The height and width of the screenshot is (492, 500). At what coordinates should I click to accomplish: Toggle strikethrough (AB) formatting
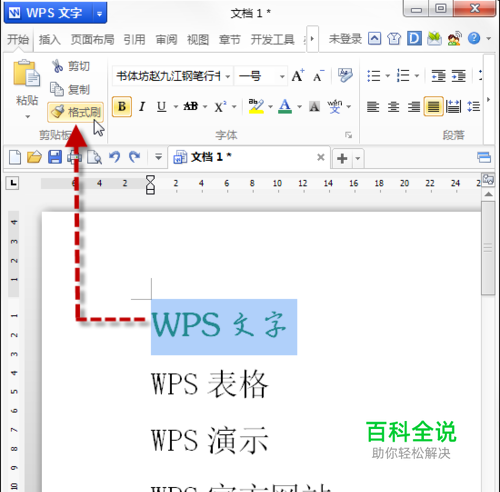(191, 107)
